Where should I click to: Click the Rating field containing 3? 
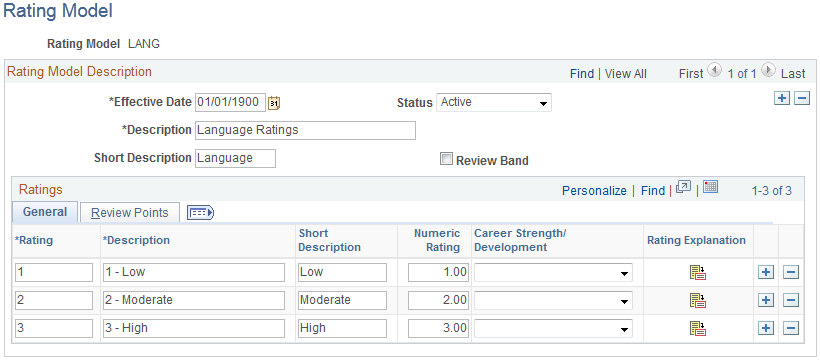pos(54,328)
